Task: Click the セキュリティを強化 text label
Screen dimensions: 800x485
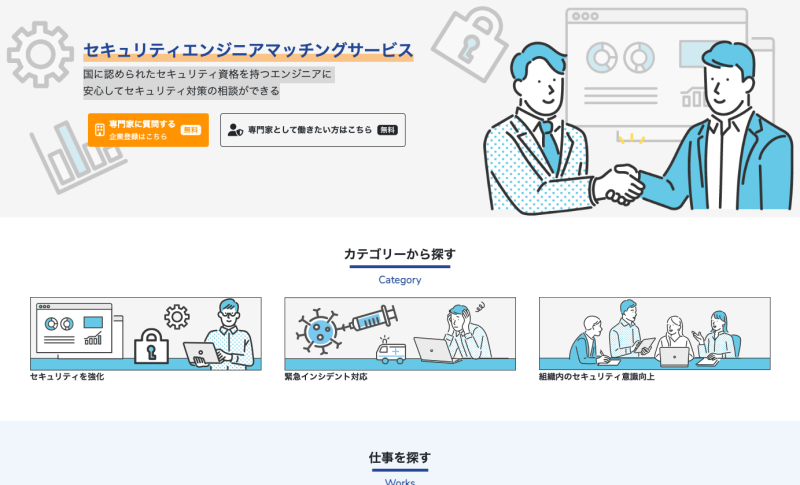Action: (67, 377)
